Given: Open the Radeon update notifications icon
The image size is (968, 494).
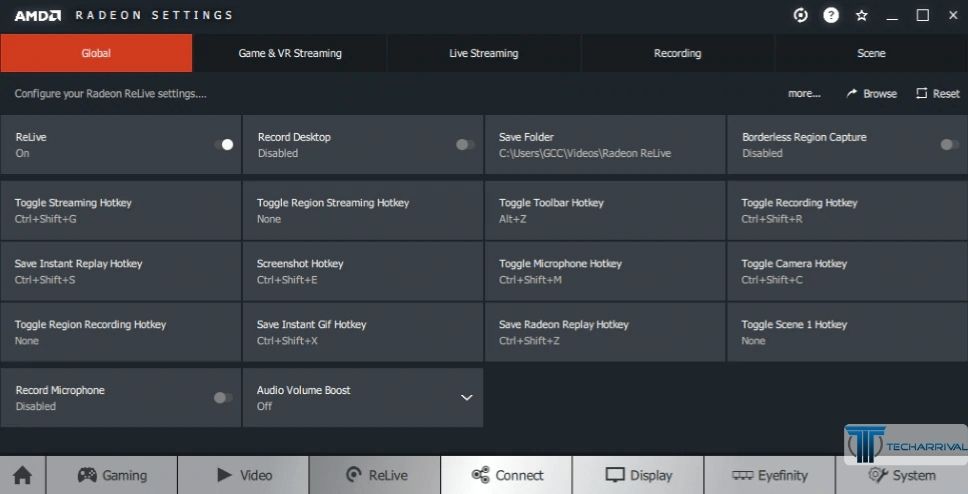Looking at the screenshot, I should click(x=800, y=15).
